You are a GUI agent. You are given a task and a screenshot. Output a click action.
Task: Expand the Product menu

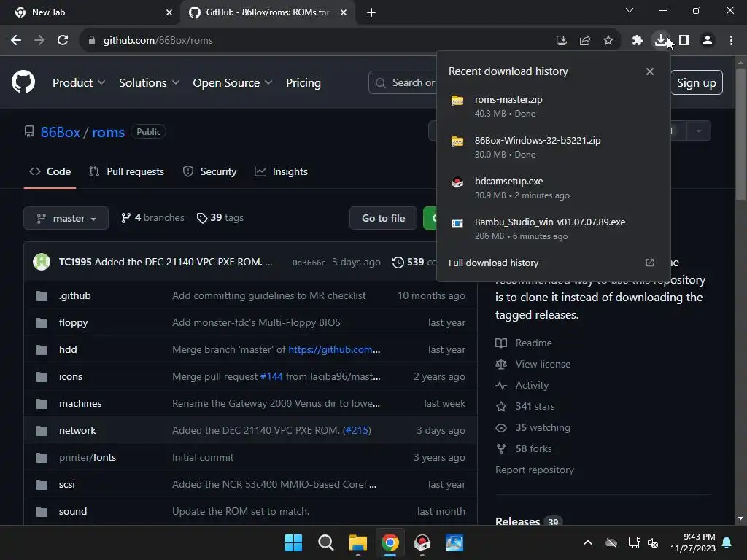[x=79, y=83]
